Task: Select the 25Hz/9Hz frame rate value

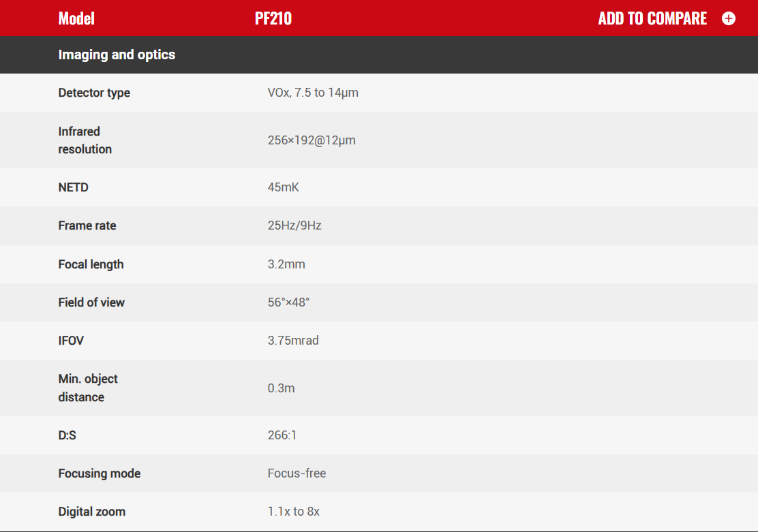Action: coord(294,225)
